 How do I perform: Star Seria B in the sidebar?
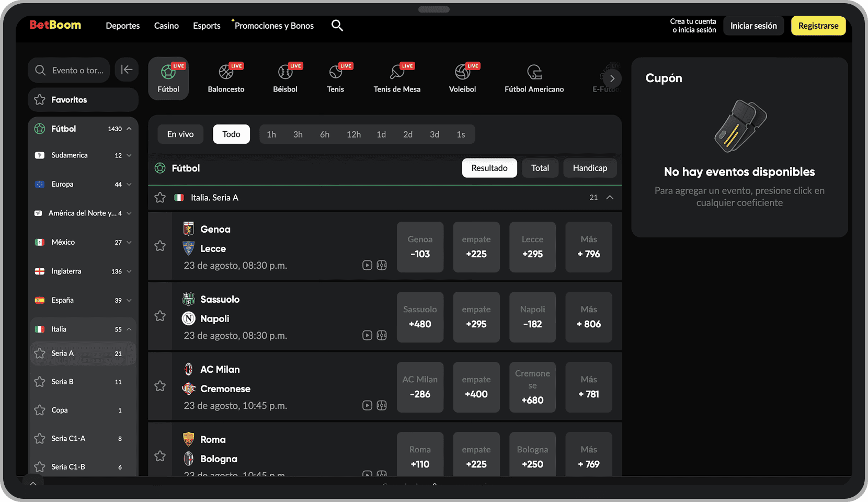tap(40, 382)
